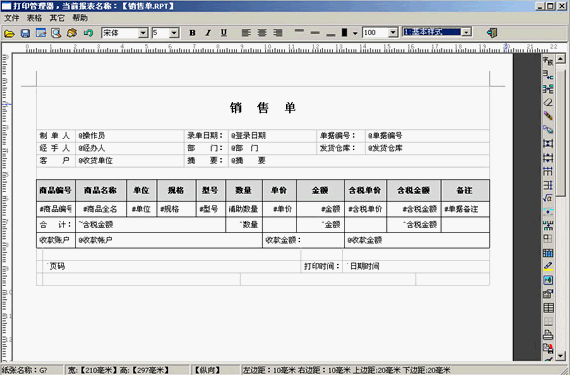
Task: Select the table grid icon in the sidebar
Action: pyautogui.click(x=548, y=308)
